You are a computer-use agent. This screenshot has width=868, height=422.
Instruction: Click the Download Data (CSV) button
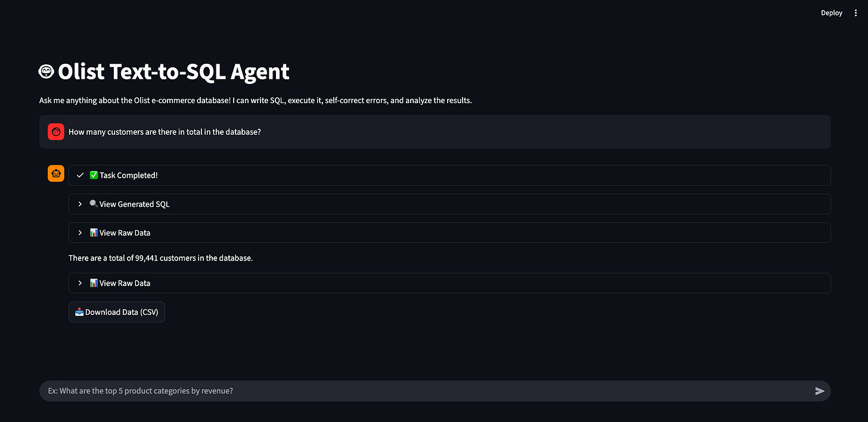[x=116, y=312]
